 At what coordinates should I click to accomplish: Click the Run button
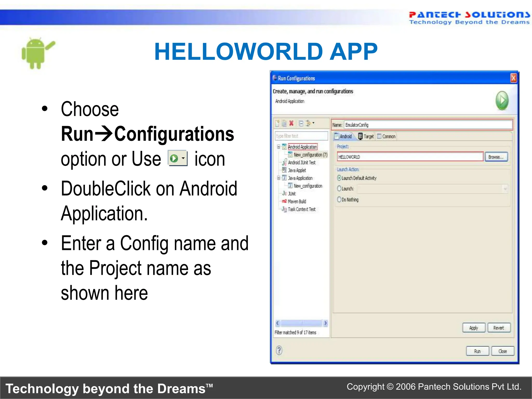click(x=477, y=351)
